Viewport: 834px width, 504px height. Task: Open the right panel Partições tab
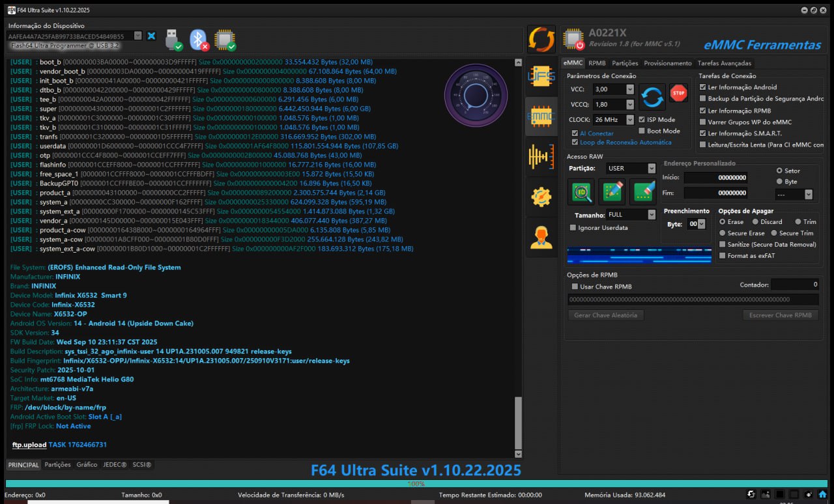625,63
